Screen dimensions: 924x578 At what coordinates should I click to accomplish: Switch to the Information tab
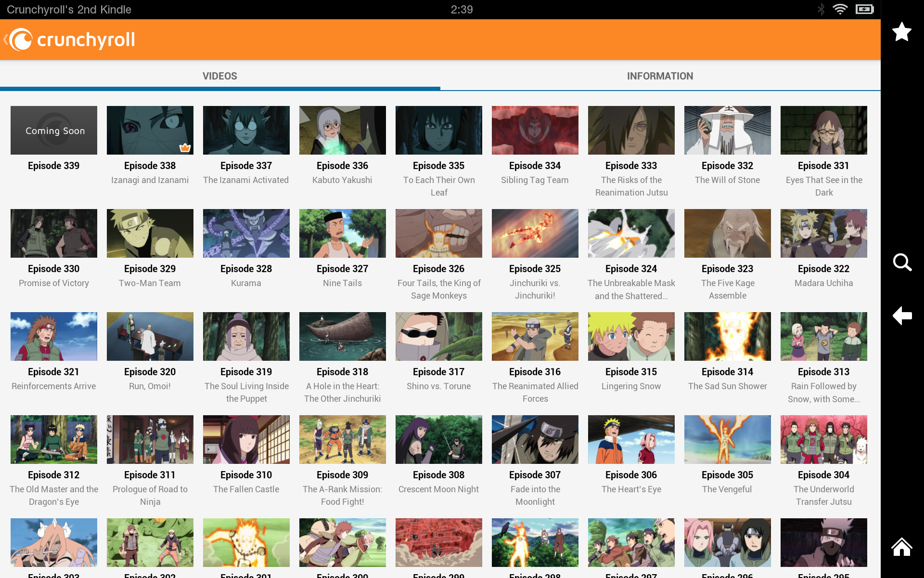pos(660,76)
